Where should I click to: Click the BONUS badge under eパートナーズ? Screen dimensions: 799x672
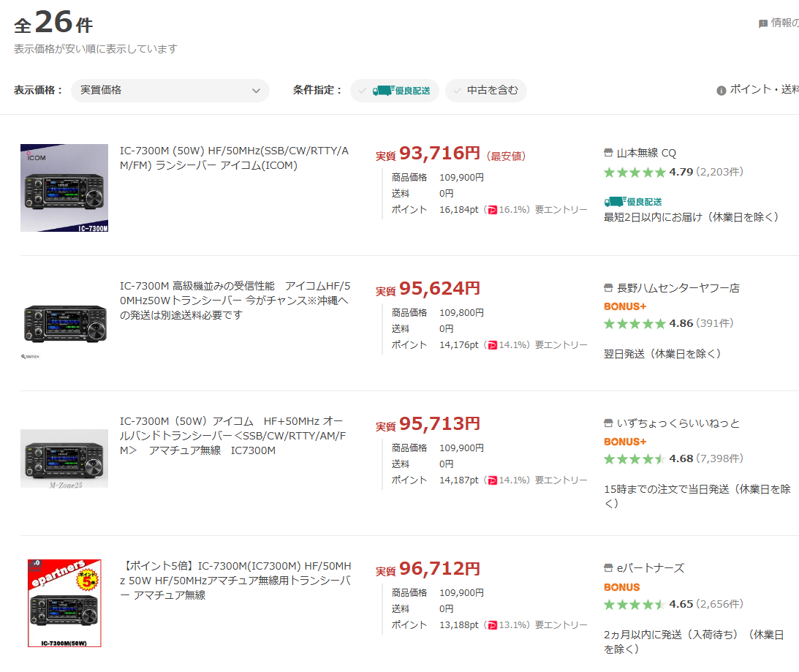pos(621,587)
